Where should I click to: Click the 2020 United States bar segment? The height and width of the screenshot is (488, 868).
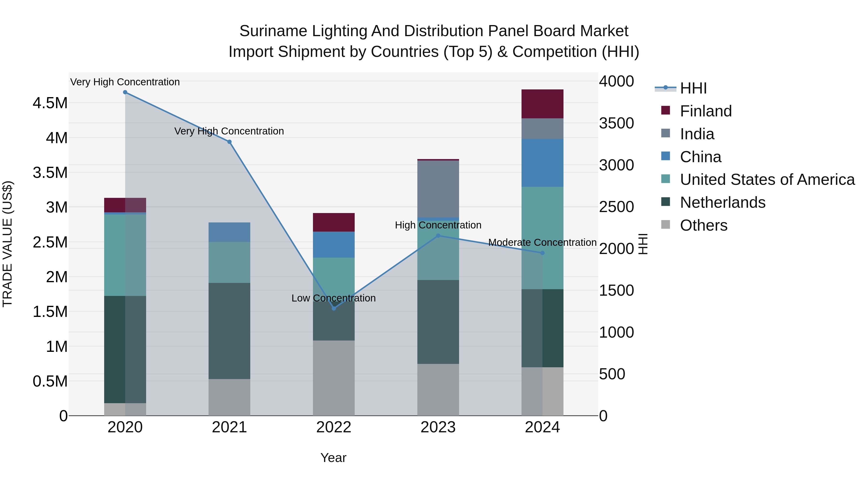125,255
